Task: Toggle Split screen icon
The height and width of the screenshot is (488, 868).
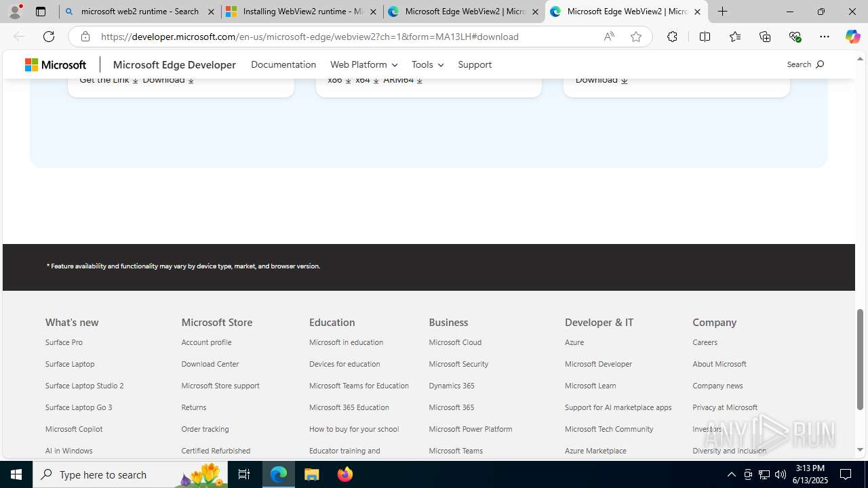Action: tap(705, 37)
